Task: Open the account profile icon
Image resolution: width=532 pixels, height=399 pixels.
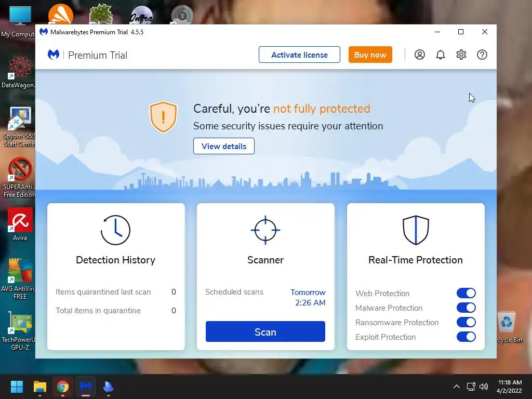Action: (x=420, y=55)
